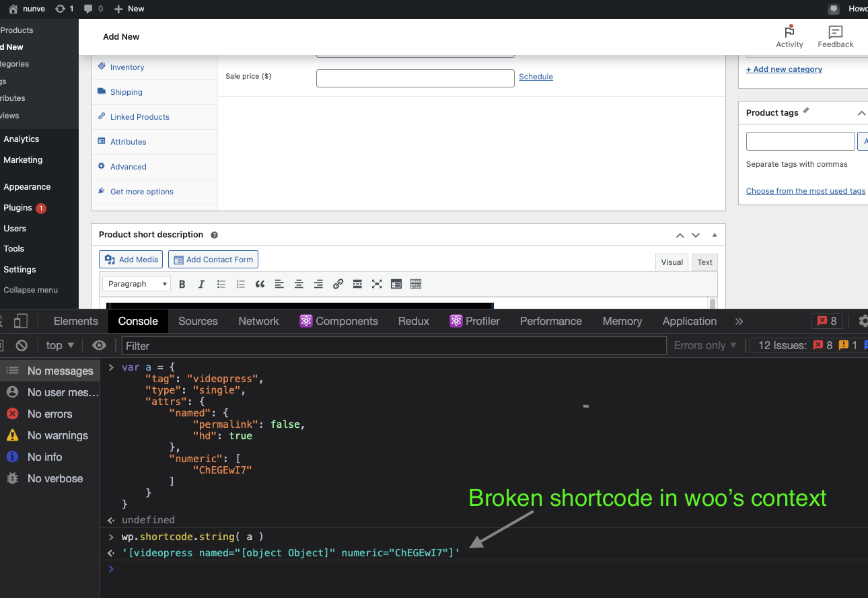The width and height of the screenshot is (868, 598).
Task: Insert the Read More tag
Action: point(357,283)
